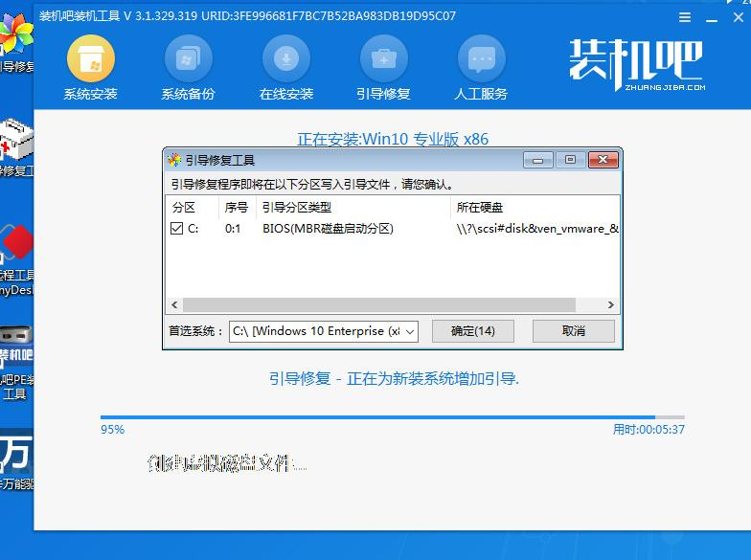
Task: Maximize the 引导修复工具 dialog window
Action: tap(570, 160)
